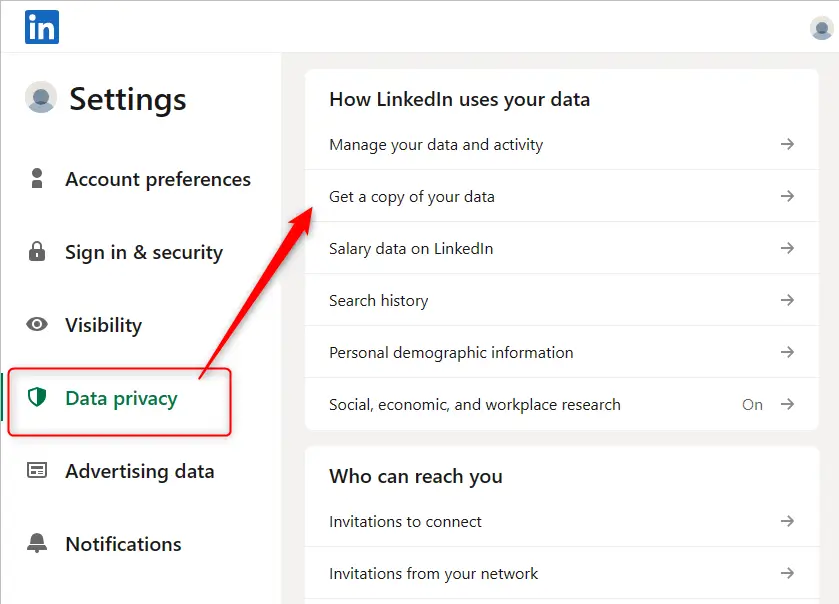Expand the Invitations from your network arrow
This screenshot has height=604, width=839.
pyautogui.click(x=789, y=573)
